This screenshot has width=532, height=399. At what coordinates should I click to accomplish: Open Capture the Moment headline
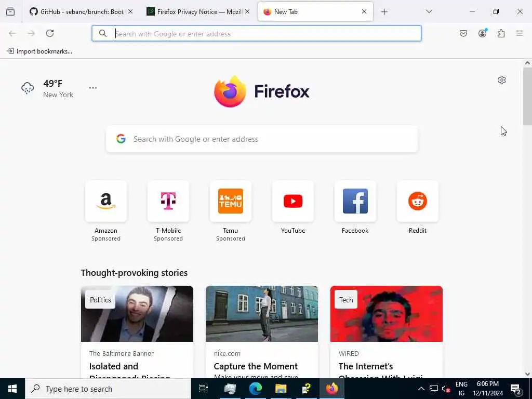256,366
